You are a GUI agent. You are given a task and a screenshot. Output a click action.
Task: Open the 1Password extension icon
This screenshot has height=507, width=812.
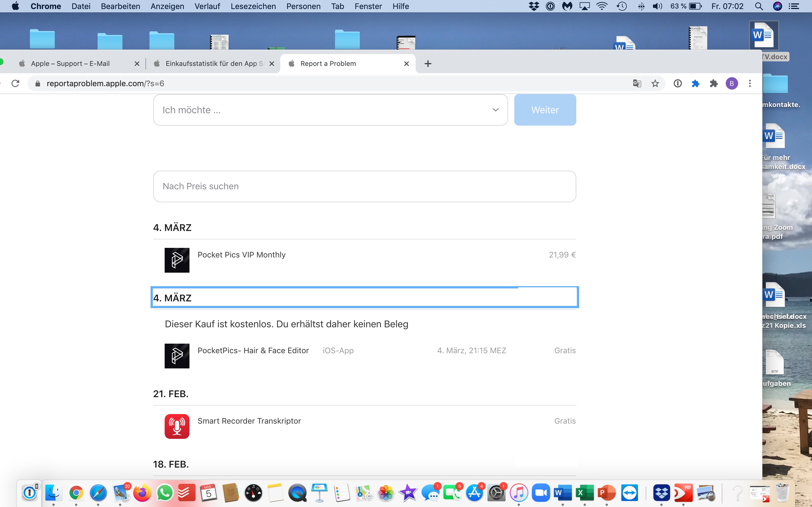click(678, 83)
